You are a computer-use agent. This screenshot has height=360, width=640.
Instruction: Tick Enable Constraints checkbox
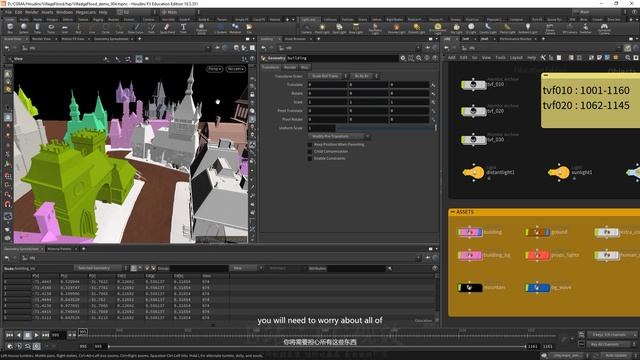310,158
